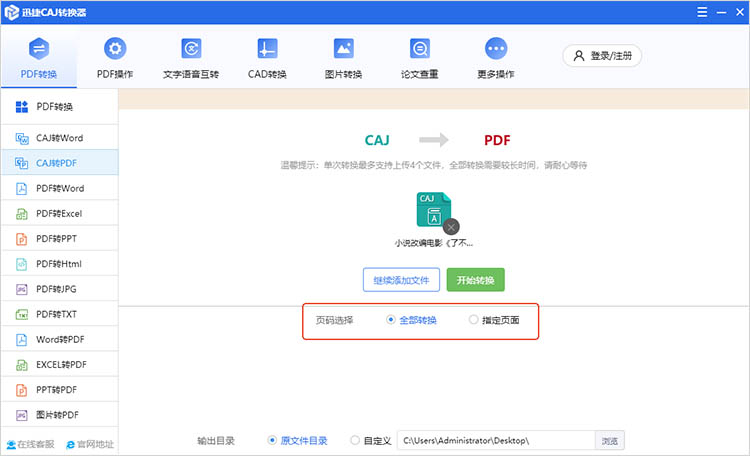Select the 全部转换 radio option

coord(391,320)
